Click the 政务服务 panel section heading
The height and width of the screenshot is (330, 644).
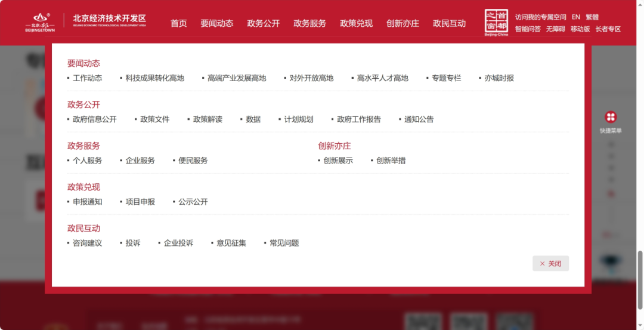point(84,146)
